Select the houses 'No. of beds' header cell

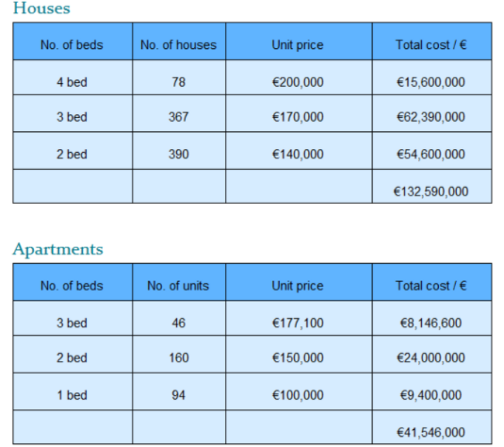[73, 41]
